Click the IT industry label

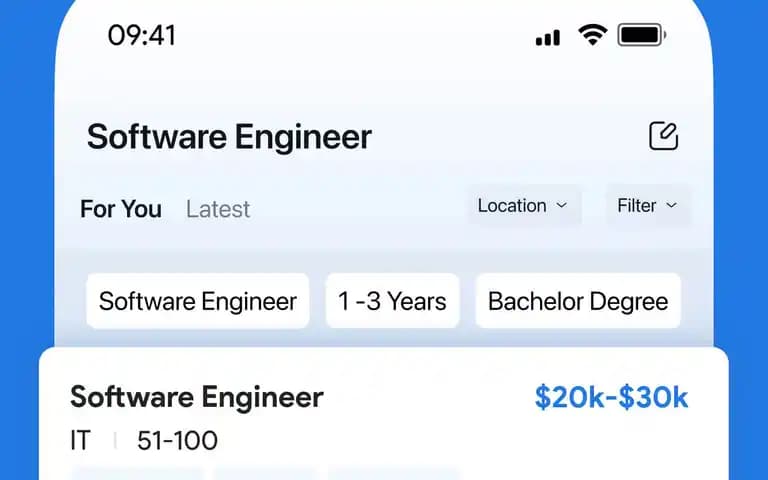(x=80, y=440)
